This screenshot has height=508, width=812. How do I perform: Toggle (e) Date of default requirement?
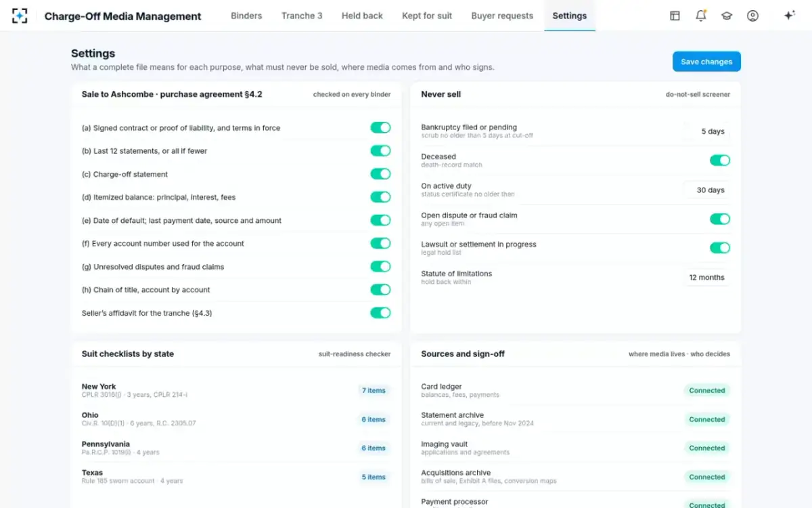(380, 220)
